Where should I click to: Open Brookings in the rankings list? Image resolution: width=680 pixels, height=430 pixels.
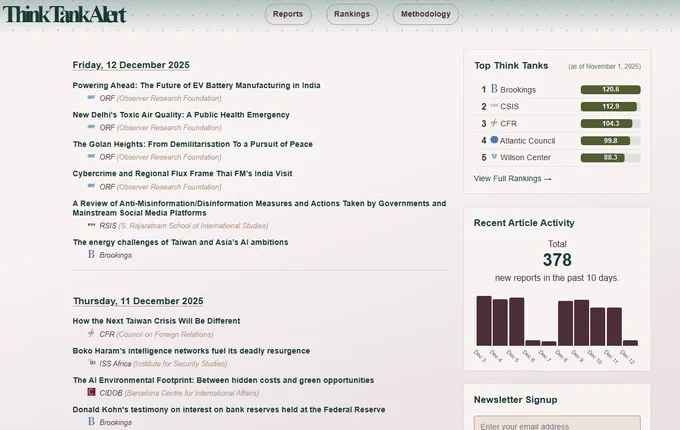coord(518,90)
